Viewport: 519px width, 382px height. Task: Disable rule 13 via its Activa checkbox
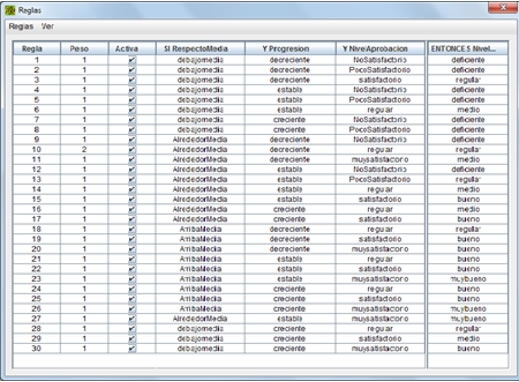click(x=132, y=179)
